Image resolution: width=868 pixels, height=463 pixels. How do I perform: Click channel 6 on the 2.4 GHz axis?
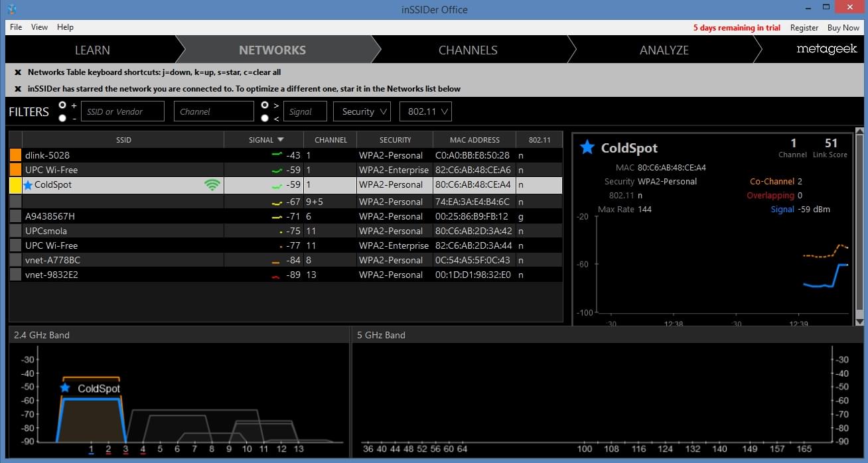[x=177, y=449]
